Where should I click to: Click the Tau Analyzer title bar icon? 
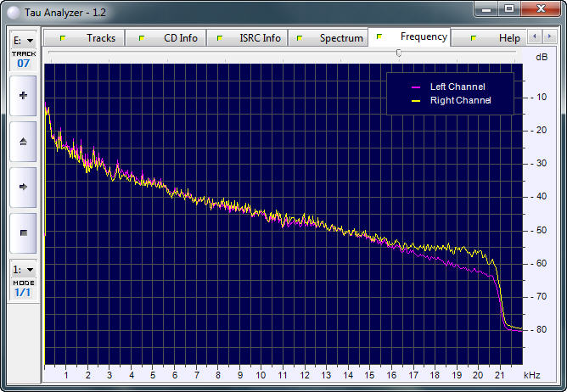click(13, 8)
